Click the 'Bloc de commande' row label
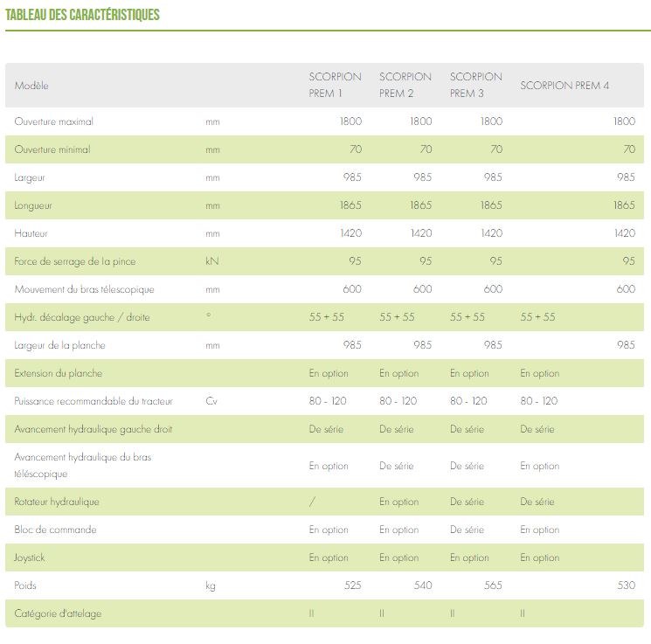The width and height of the screenshot is (651, 644). tap(55, 530)
